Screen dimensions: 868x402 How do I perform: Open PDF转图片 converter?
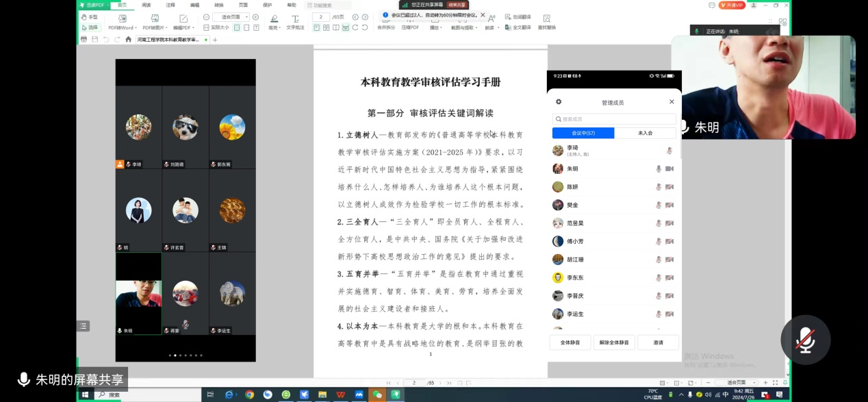(154, 22)
